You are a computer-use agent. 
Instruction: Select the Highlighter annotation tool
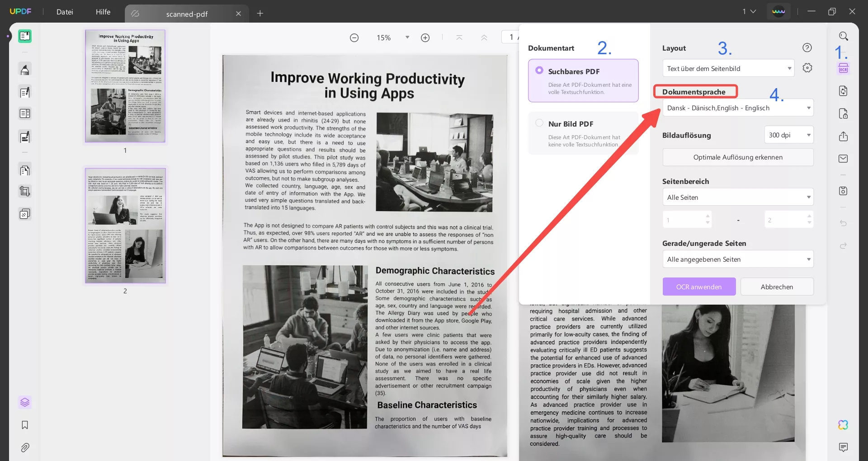pos(25,69)
